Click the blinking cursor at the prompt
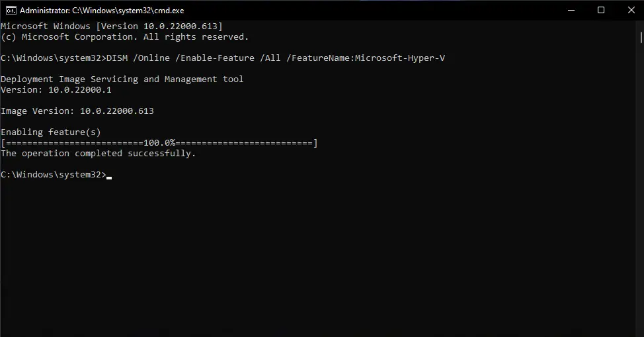The width and height of the screenshot is (644, 337). click(109, 177)
